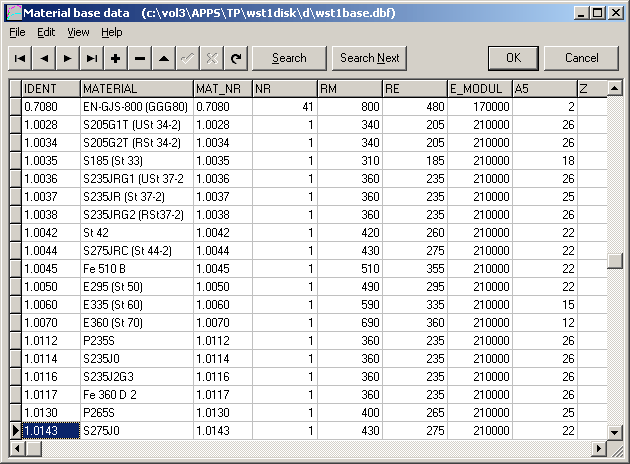Go to next record button
Screen dimensions: 630x464
tap(68, 58)
